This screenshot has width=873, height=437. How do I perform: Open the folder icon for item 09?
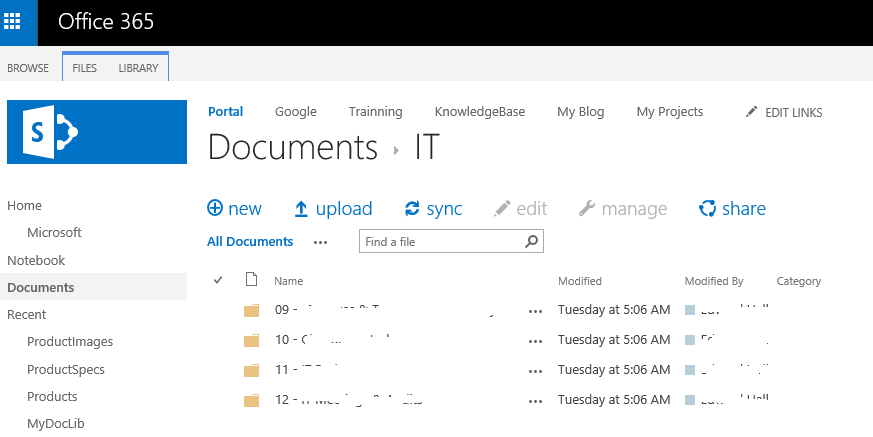(x=252, y=310)
